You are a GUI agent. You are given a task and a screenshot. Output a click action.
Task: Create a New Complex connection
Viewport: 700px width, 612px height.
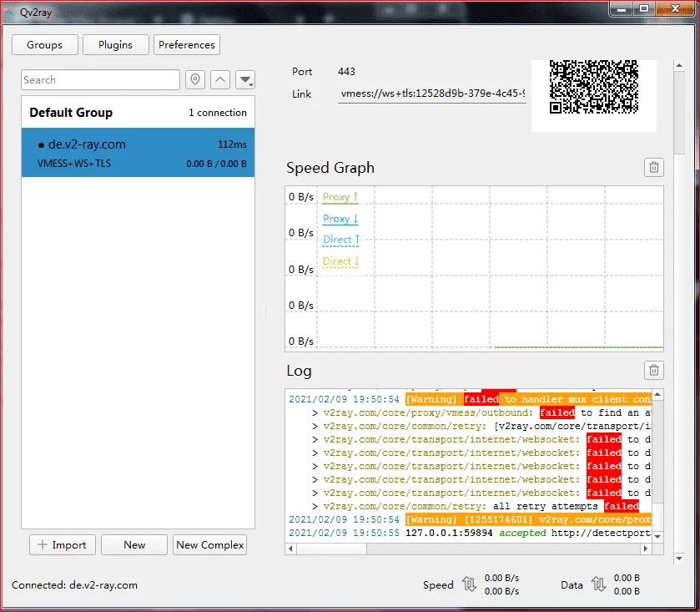209,545
